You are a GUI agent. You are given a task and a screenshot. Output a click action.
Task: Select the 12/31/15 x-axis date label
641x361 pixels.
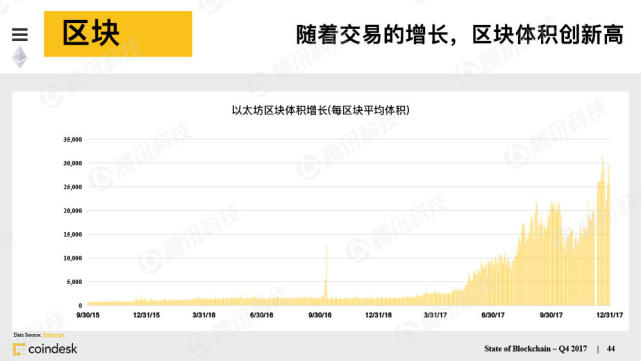tap(146, 315)
